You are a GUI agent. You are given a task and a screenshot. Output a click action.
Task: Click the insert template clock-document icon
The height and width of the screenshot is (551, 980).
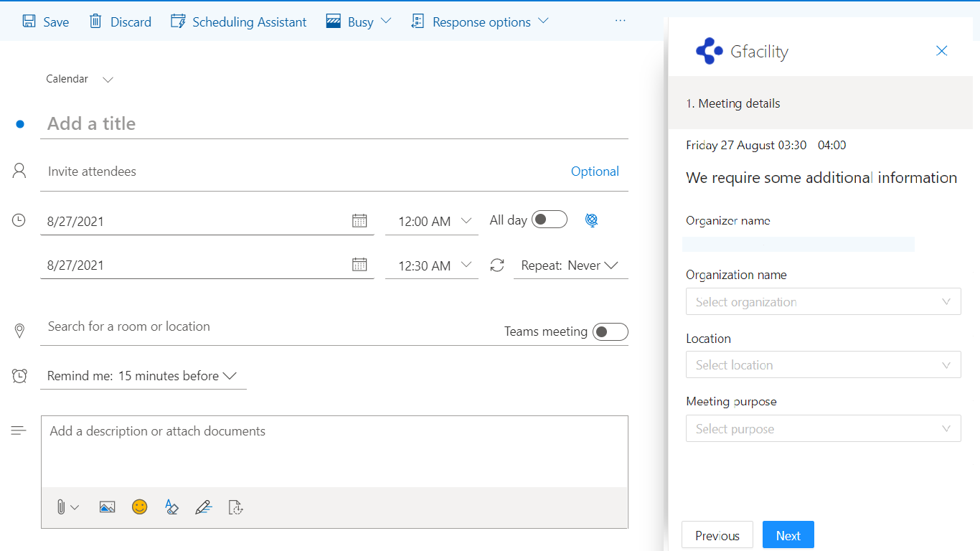pos(236,507)
